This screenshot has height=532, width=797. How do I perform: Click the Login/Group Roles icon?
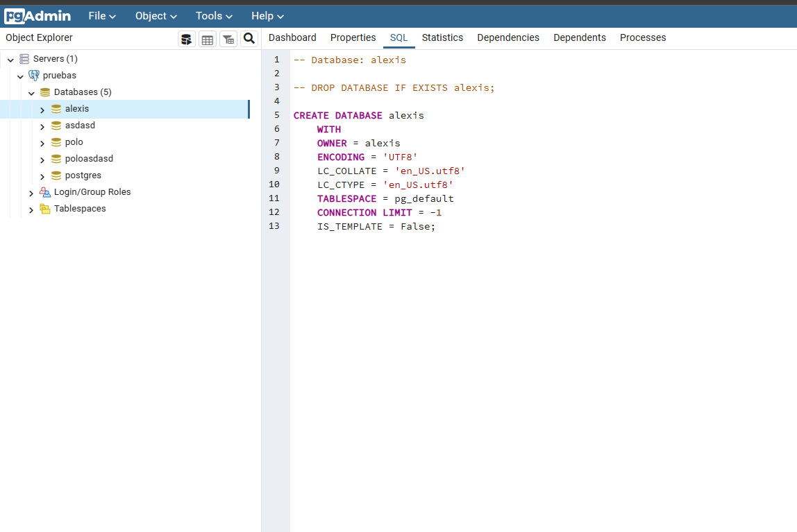pos(45,192)
